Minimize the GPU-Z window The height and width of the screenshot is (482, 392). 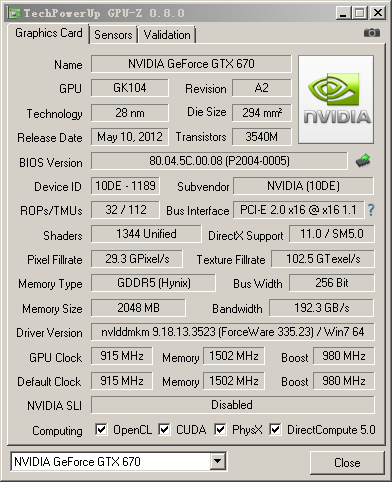[x=343, y=13]
